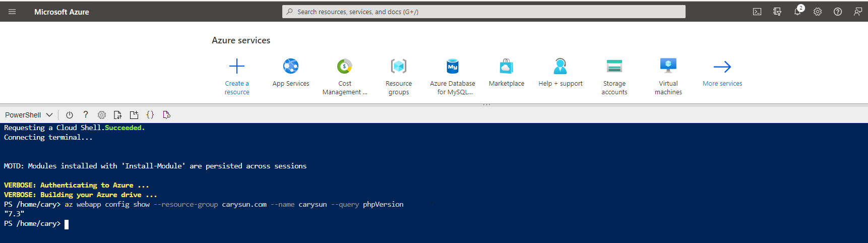Open the Azure portal hamburger menu
The image size is (868, 243).
point(12,12)
